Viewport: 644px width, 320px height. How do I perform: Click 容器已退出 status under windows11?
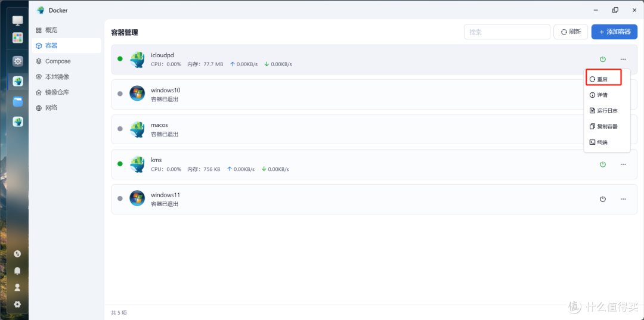(165, 204)
